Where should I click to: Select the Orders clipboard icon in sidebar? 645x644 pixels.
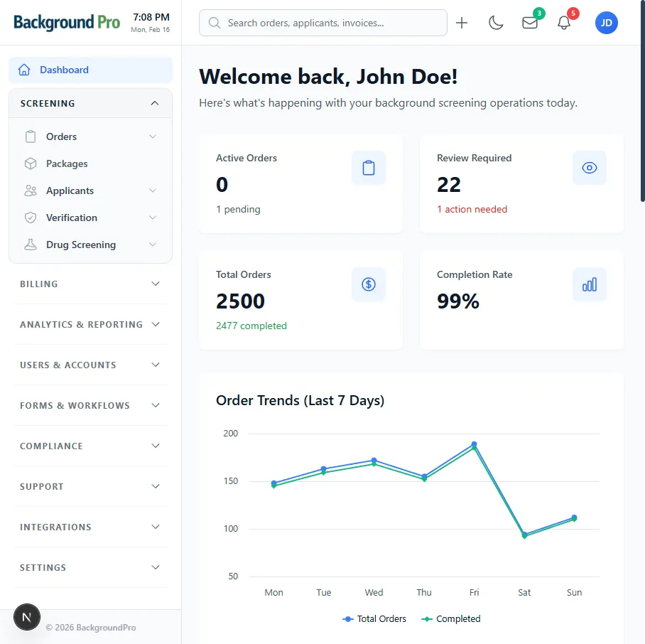pyautogui.click(x=30, y=136)
